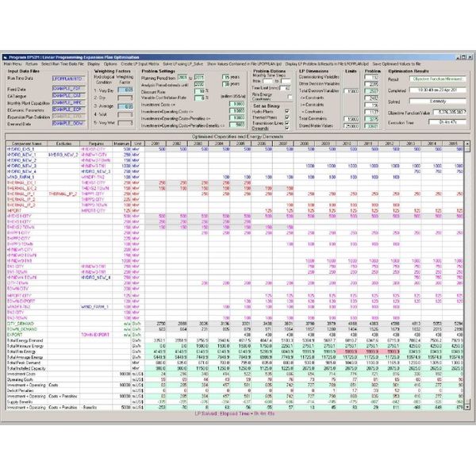Viewport: 476px width, 476px height.
Task: Click the Objective Function Value field
Action: coord(450,113)
